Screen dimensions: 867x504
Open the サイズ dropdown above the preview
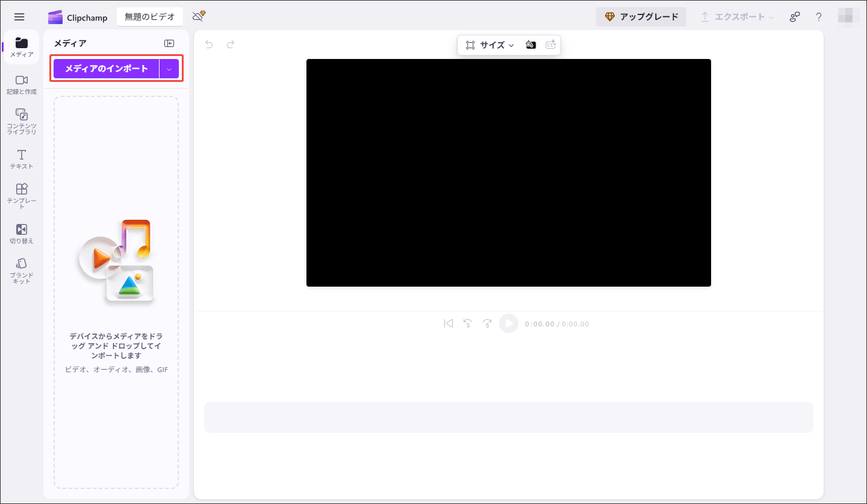[x=491, y=45]
